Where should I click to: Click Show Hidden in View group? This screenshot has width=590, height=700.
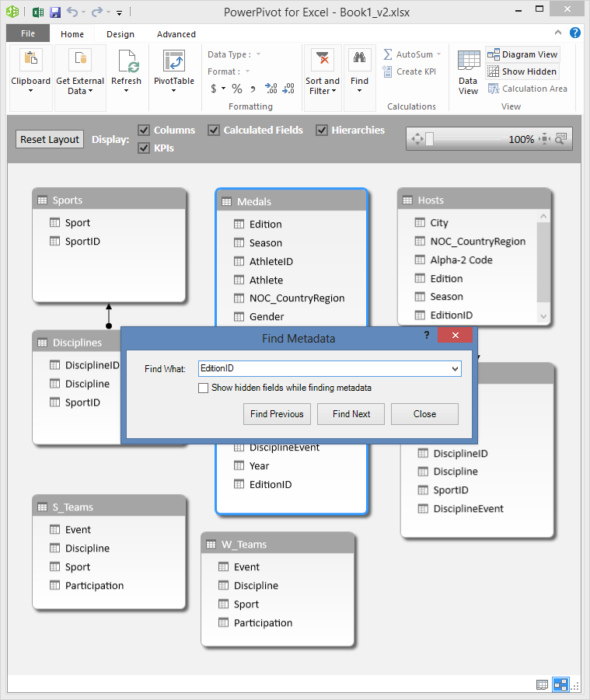click(x=522, y=71)
